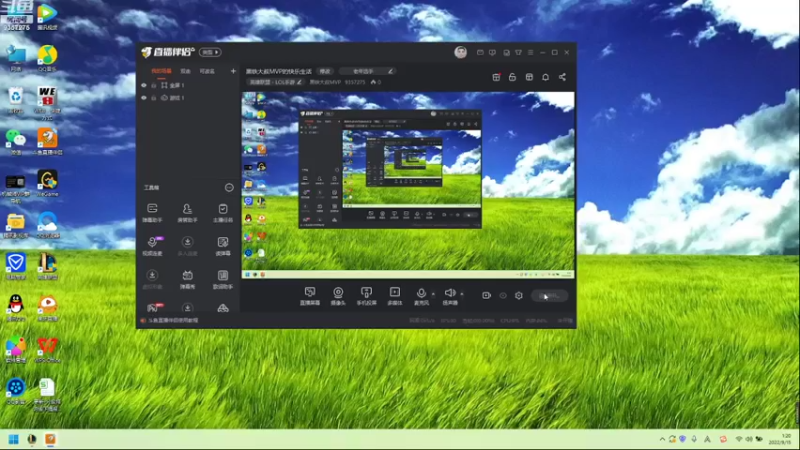Toggle lock on the 游戏1 source
This screenshot has height=450, width=800.
(x=154, y=97)
